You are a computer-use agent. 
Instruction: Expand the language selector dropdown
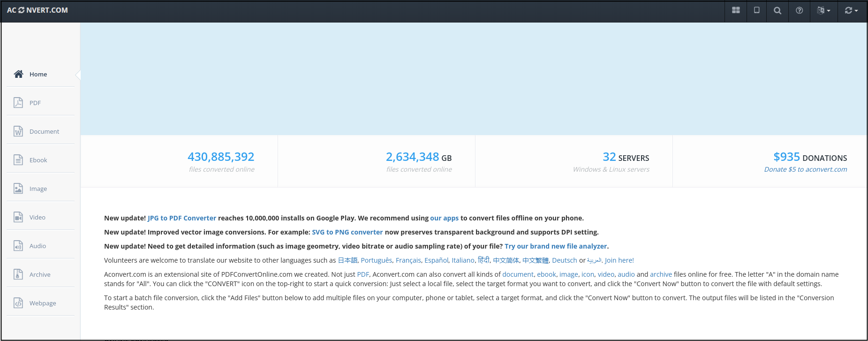tap(823, 10)
